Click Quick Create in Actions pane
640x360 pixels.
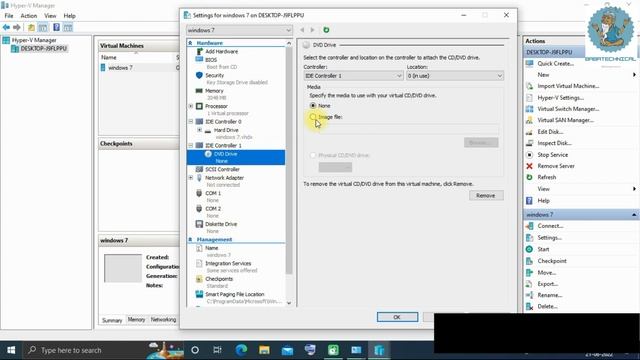(x=555, y=63)
